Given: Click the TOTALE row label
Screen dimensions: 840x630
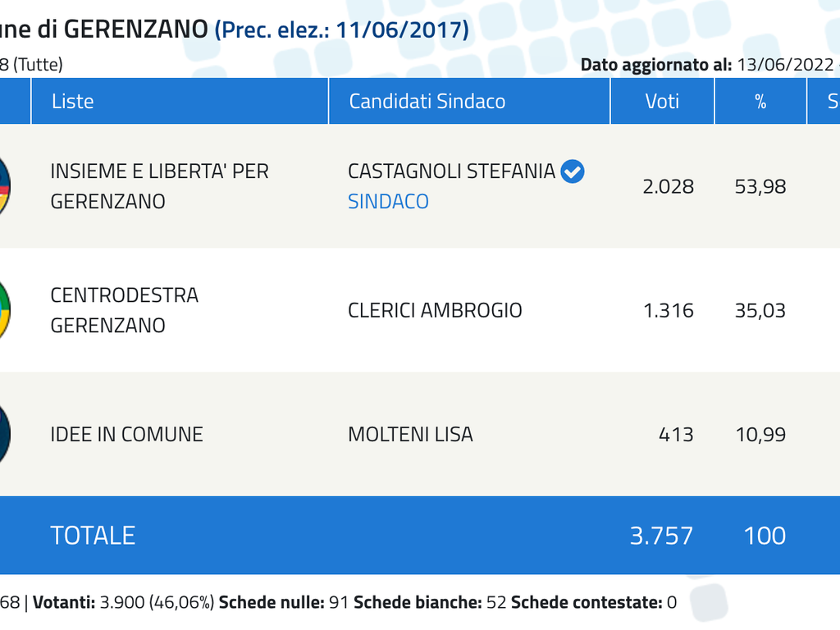Looking at the screenshot, I should click(x=93, y=535).
